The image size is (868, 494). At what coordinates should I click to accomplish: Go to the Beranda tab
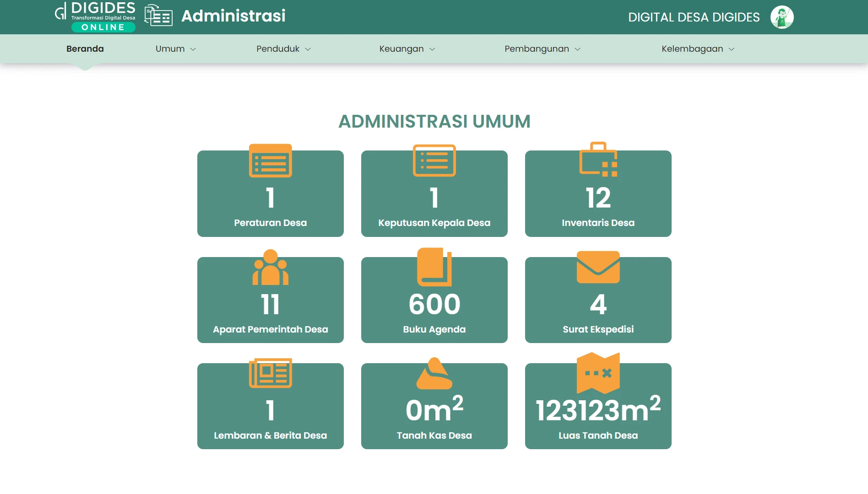(85, 49)
